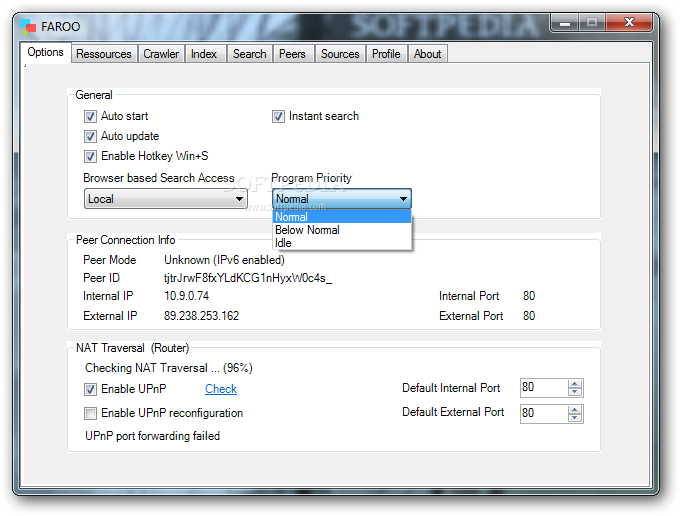Open the Sources tab
Image resolution: width=680 pixels, height=516 pixels.
tap(340, 54)
